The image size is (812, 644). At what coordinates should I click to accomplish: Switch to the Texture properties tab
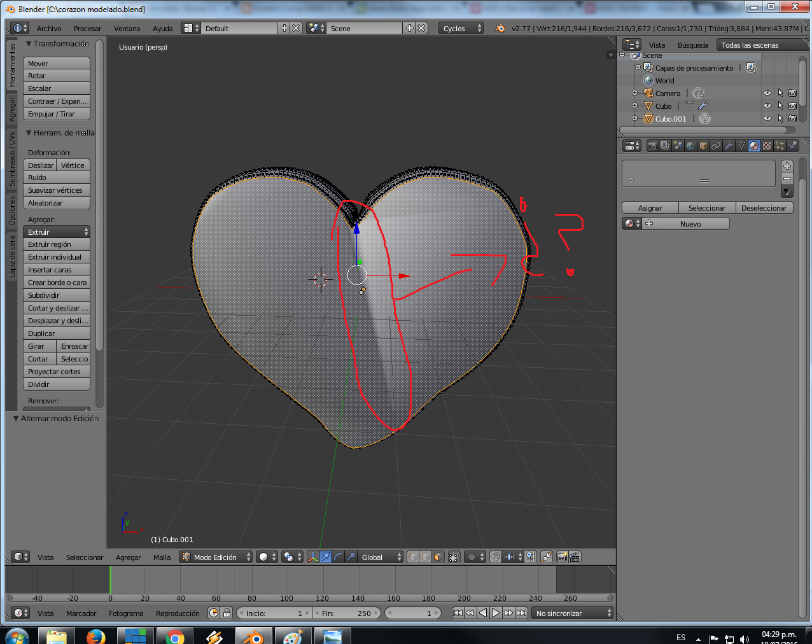tap(767, 146)
